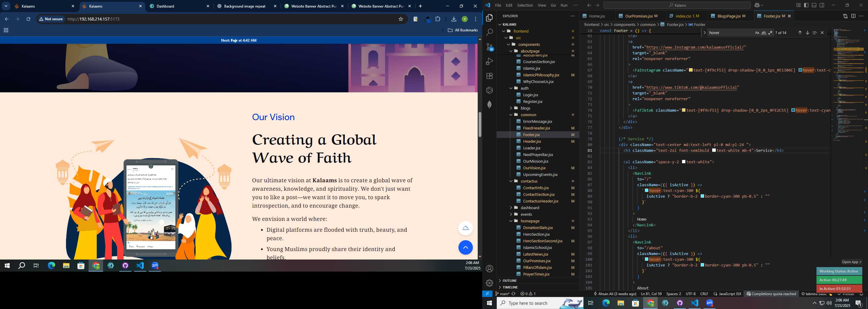Toggle Secondary Side Bar visibility
The image size is (868, 309).
tap(822, 5)
